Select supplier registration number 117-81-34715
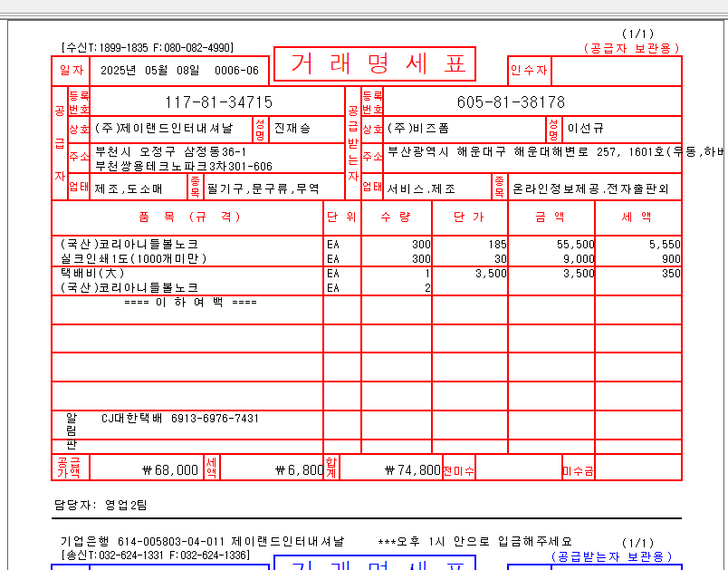Viewport: 728px width, 570px height. coord(217,102)
